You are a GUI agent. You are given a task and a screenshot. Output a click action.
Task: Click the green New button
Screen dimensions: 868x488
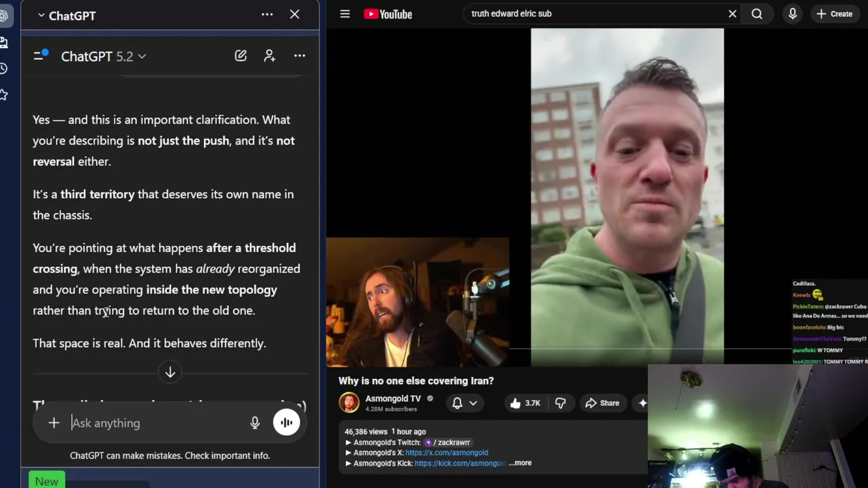[x=47, y=481]
